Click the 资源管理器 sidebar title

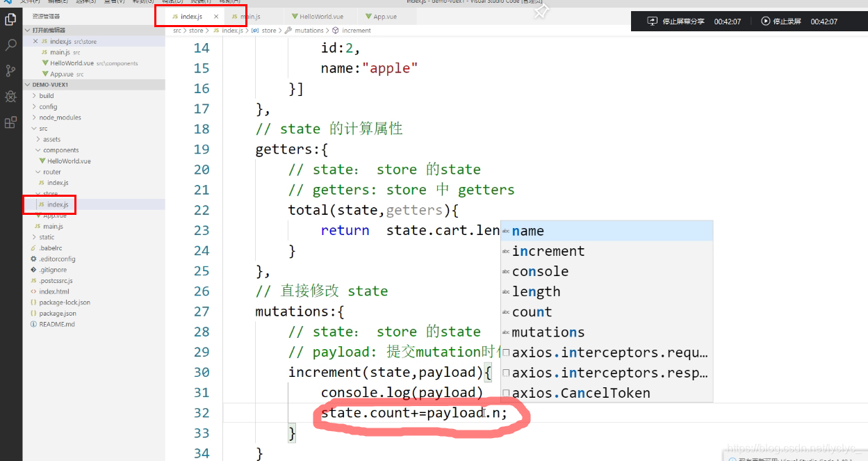46,16
